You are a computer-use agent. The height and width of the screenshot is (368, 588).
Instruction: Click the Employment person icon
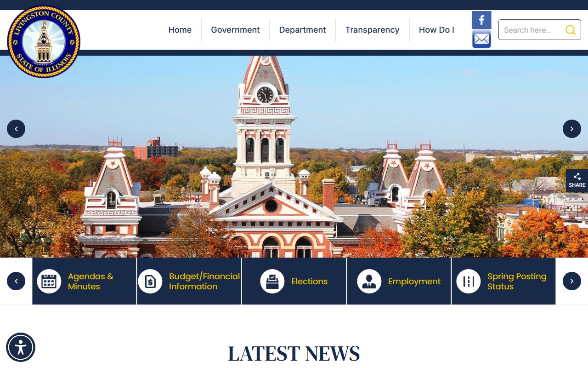(369, 281)
